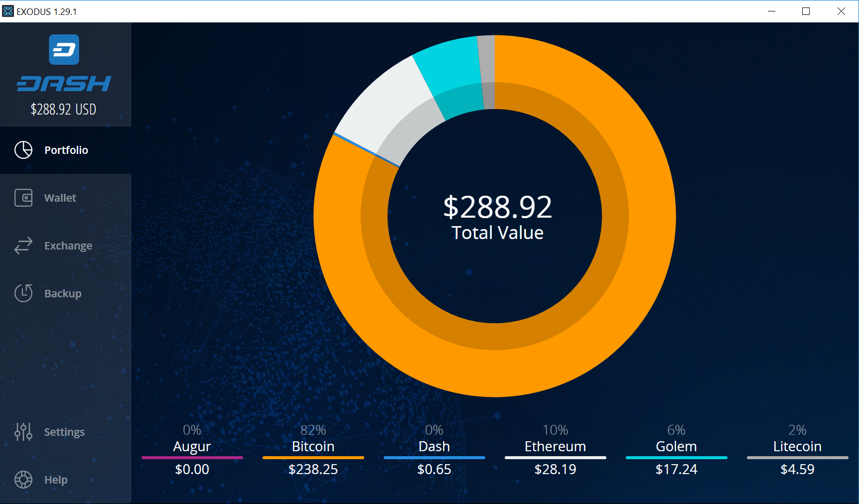Select the Wallet sidebar icon
Viewport: 859px width, 504px height.
[x=23, y=198]
